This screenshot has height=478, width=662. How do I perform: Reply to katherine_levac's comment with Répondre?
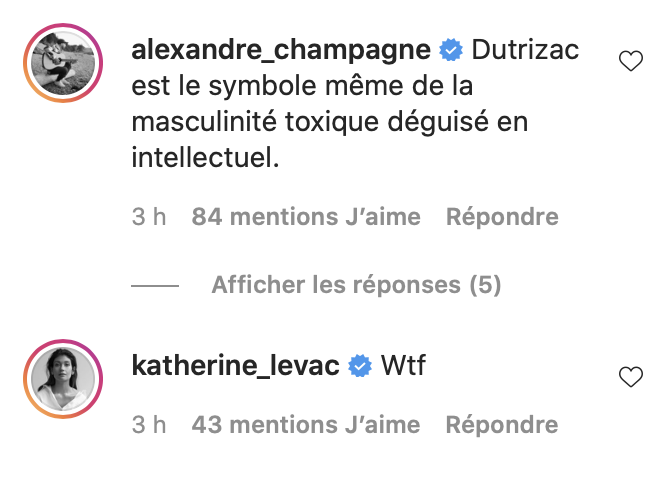click(502, 425)
